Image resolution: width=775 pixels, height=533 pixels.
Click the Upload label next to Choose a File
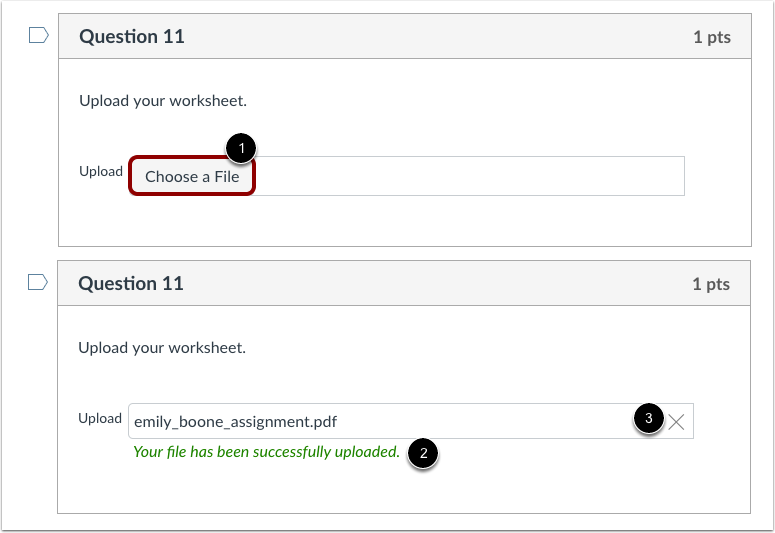(101, 172)
